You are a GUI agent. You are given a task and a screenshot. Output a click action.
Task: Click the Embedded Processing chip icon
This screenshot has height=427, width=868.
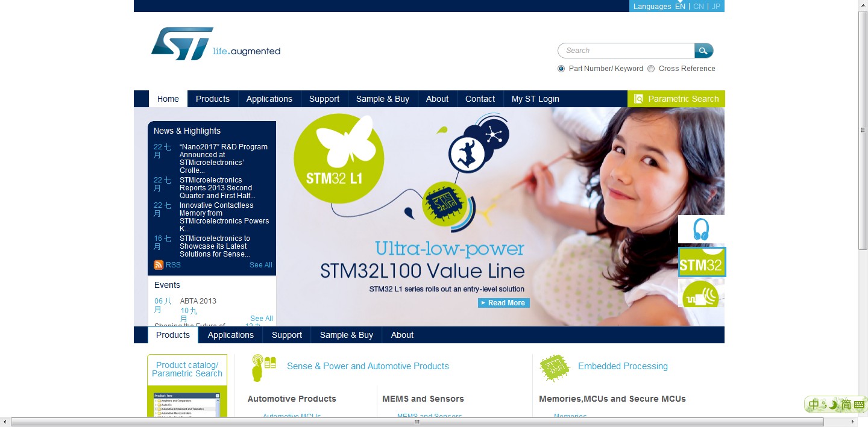coord(555,367)
